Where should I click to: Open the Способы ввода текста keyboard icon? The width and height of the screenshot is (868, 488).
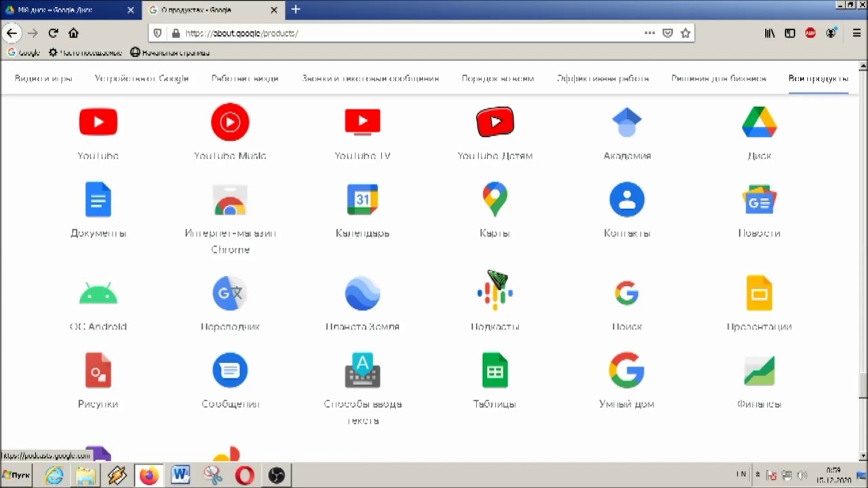(x=362, y=370)
